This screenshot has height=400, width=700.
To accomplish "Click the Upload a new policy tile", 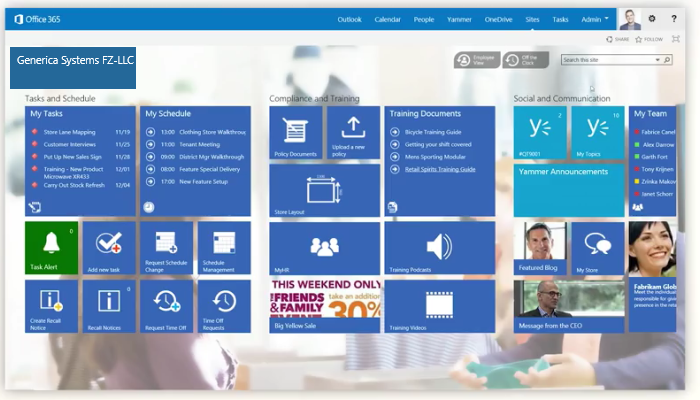I will pos(352,133).
